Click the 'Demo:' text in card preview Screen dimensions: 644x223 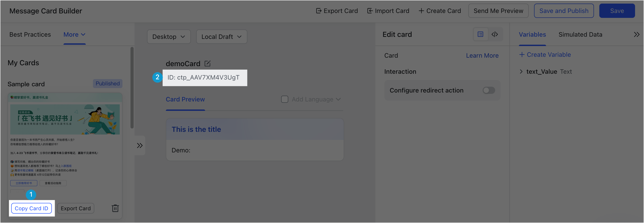coord(181,150)
